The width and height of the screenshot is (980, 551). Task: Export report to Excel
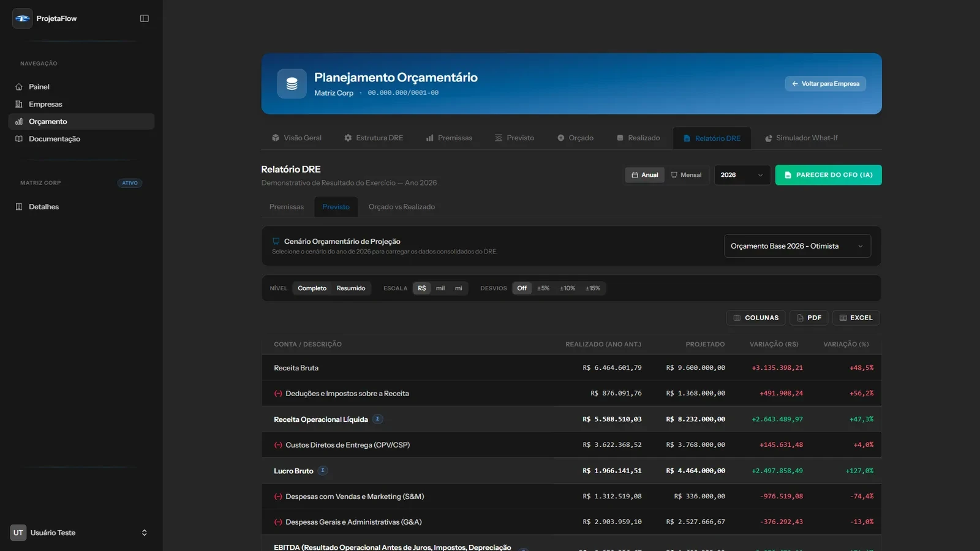pyautogui.click(x=856, y=318)
